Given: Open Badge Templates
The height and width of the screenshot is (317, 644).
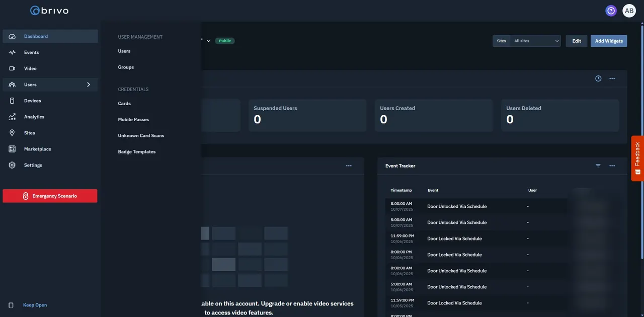Looking at the screenshot, I should pos(137,152).
